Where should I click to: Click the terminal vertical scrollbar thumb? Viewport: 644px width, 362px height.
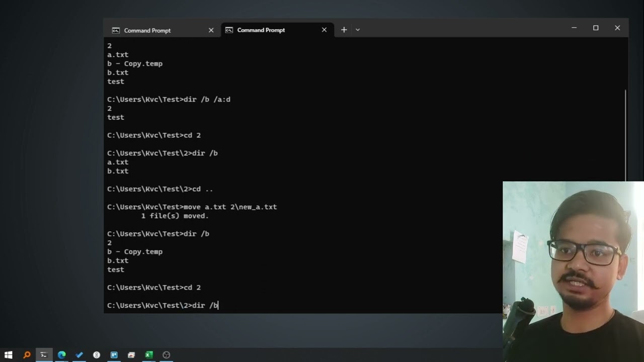tap(625, 135)
